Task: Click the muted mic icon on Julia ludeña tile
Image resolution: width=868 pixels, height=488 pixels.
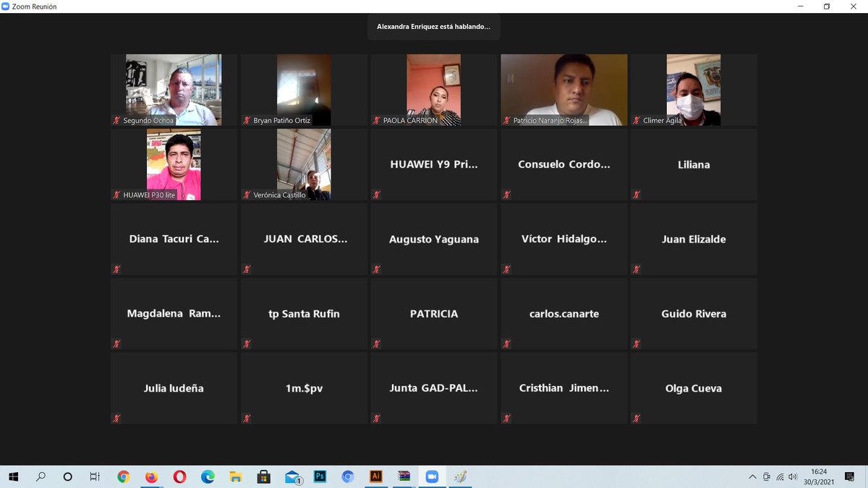Action: 117,418
